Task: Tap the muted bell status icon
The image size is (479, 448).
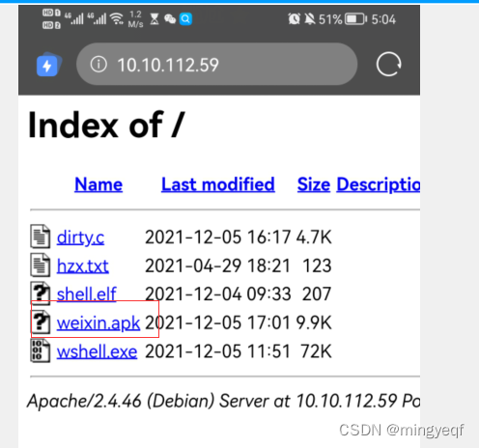Action: pos(310,19)
